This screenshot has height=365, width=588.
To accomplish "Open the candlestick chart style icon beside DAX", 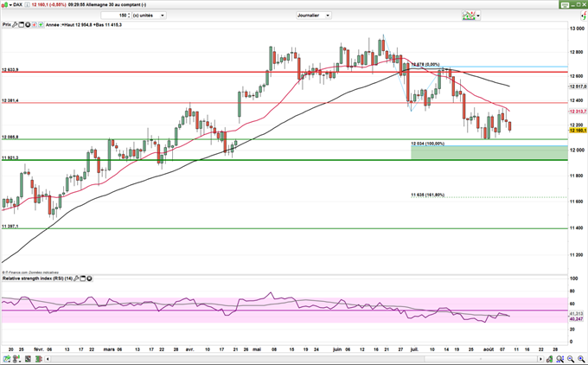I will click(x=4, y=5).
